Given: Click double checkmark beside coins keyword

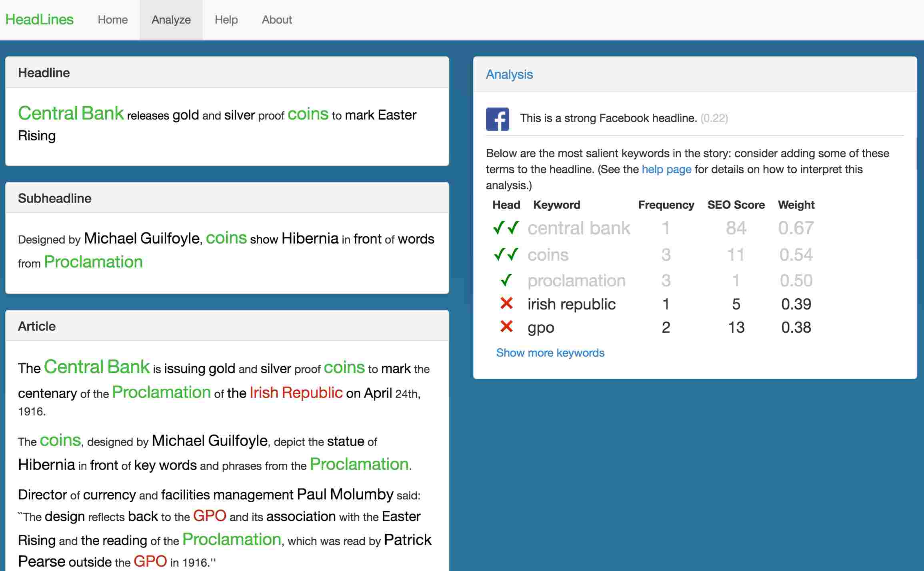Looking at the screenshot, I should [506, 254].
